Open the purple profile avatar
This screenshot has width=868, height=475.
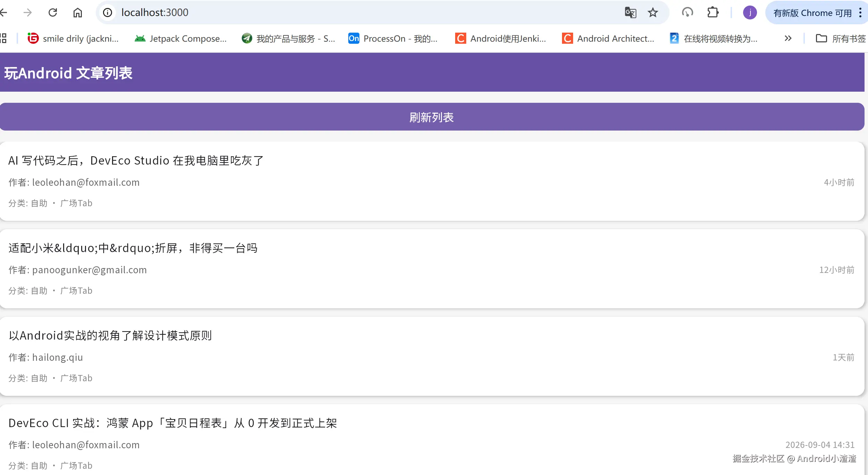click(750, 13)
